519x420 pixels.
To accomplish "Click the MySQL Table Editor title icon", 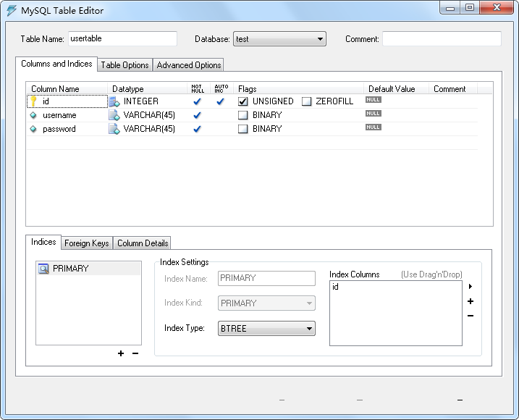I will click(12, 11).
